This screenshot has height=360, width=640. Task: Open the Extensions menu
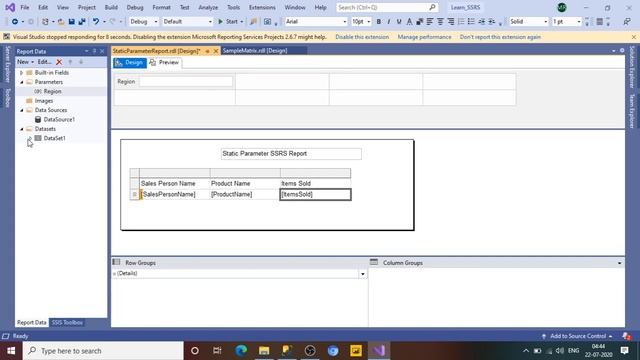point(262,7)
